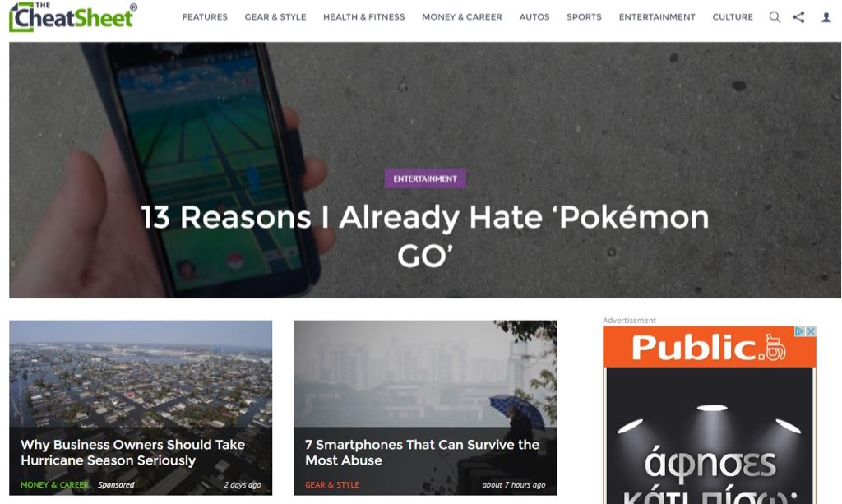Open the Features menu
Viewport: 842px width, 504px height.
pyautogui.click(x=205, y=17)
